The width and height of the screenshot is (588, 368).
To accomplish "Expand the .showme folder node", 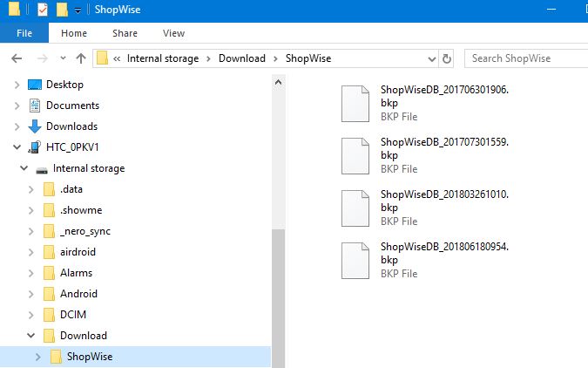I will pyautogui.click(x=31, y=211).
